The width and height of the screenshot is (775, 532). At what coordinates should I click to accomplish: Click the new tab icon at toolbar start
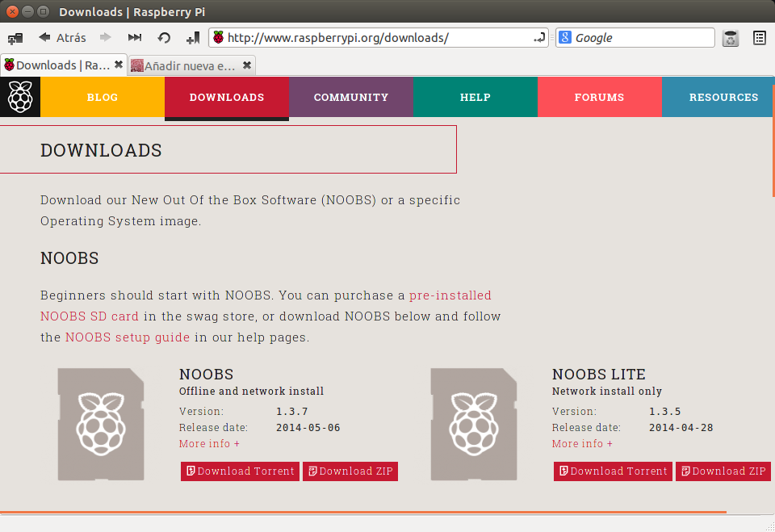(x=15, y=38)
